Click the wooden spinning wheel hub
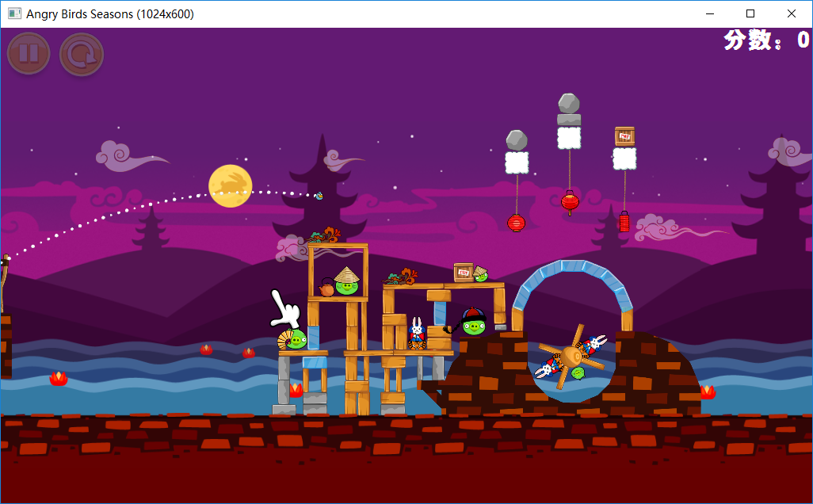The image size is (813, 504). 571,357
